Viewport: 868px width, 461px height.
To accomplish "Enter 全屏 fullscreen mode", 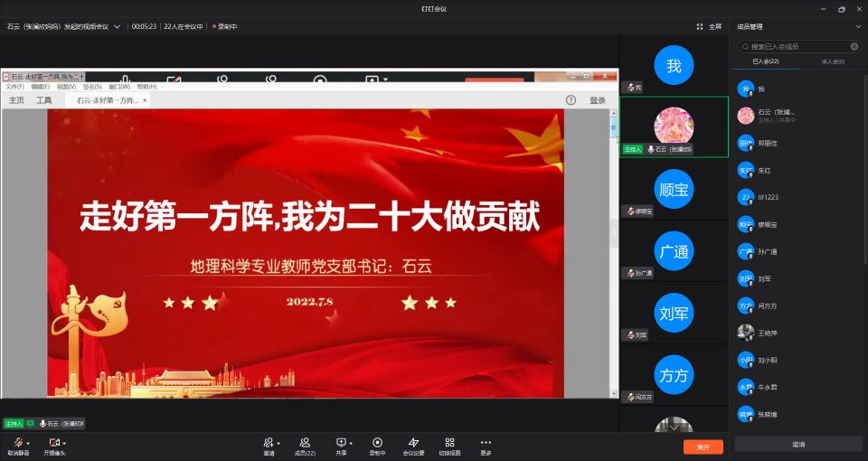I will 710,26.
